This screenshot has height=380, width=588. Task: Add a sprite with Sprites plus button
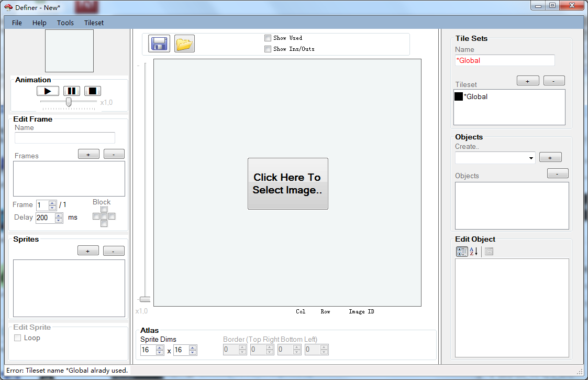click(x=88, y=251)
